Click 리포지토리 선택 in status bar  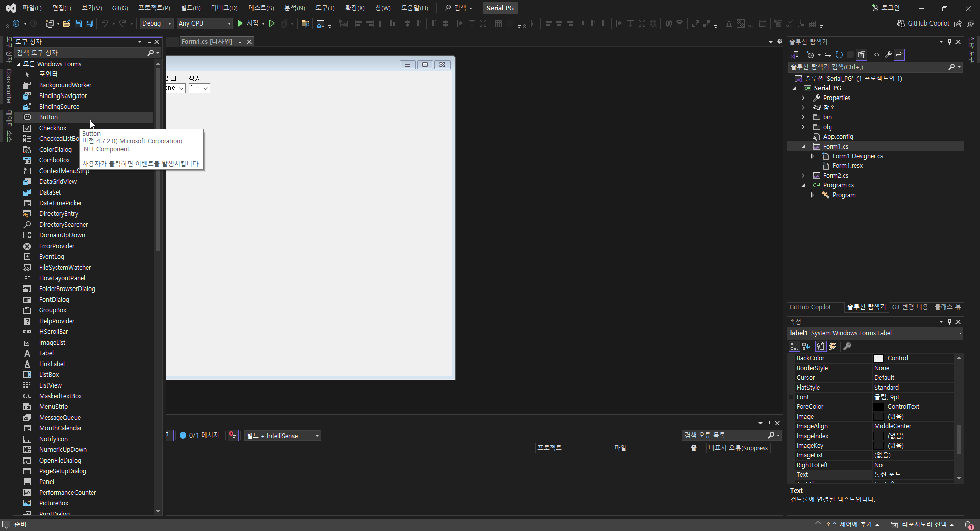tap(923, 524)
